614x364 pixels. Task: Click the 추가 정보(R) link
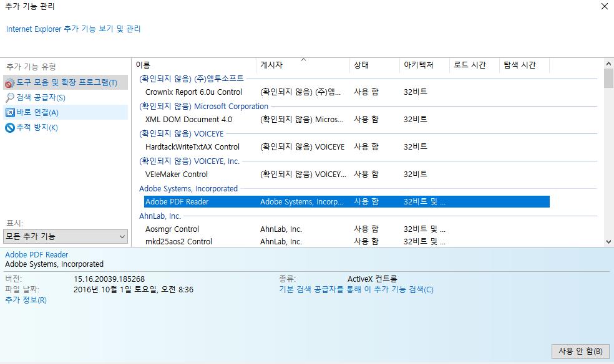click(x=26, y=300)
